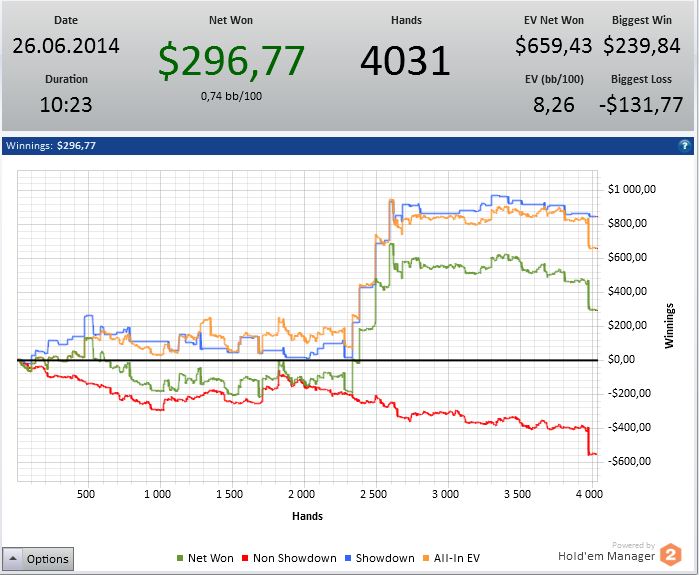Click the 500 x-axis label

pyautogui.click(x=86, y=494)
